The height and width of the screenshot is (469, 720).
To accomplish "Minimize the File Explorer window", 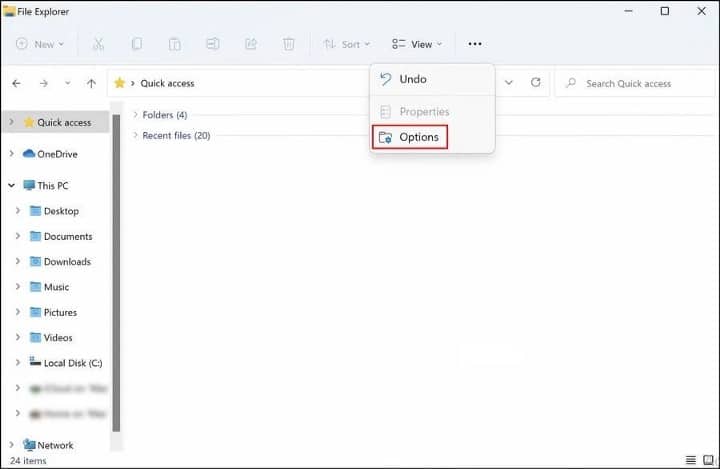I will [629, 11].
